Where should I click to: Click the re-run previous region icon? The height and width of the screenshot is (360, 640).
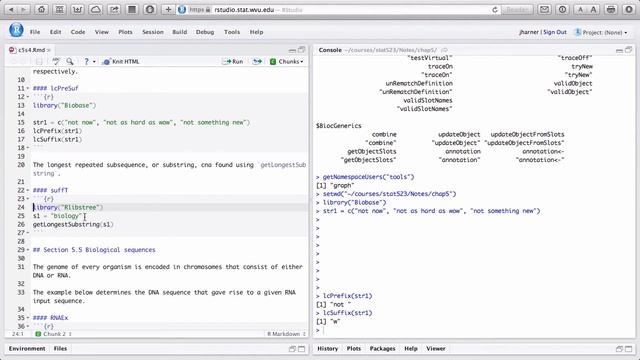pyautogui.click(x=257, y=61)
